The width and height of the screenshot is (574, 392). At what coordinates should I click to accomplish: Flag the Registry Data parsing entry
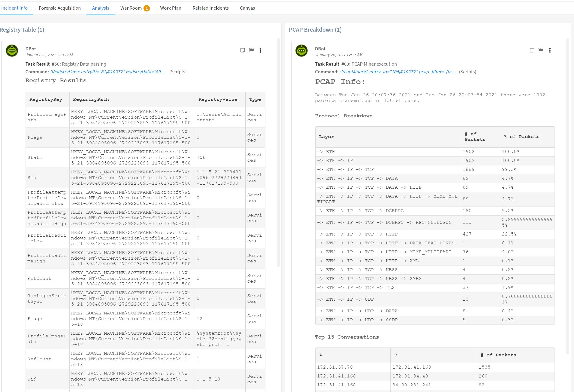tap(251, 50)
